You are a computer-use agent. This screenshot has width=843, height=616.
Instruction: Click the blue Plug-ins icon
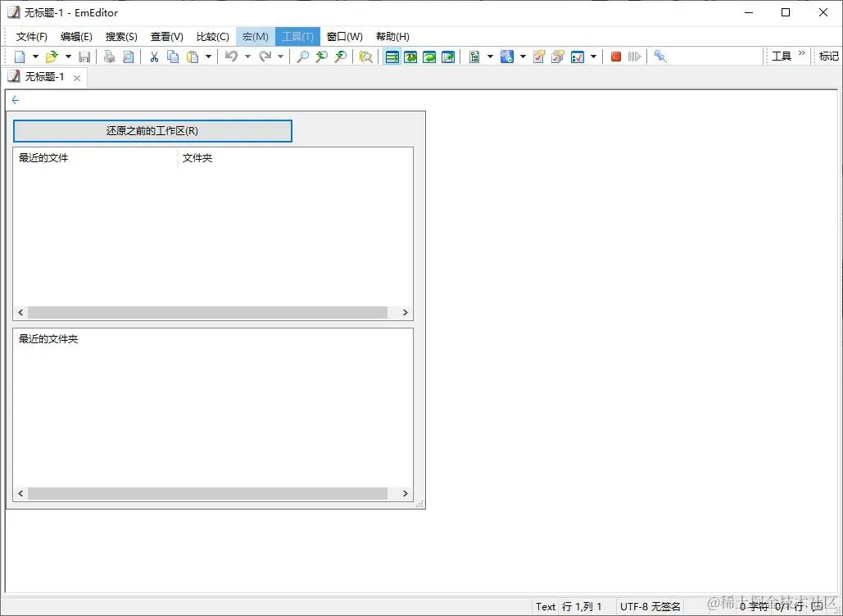[x=507, y=57]
